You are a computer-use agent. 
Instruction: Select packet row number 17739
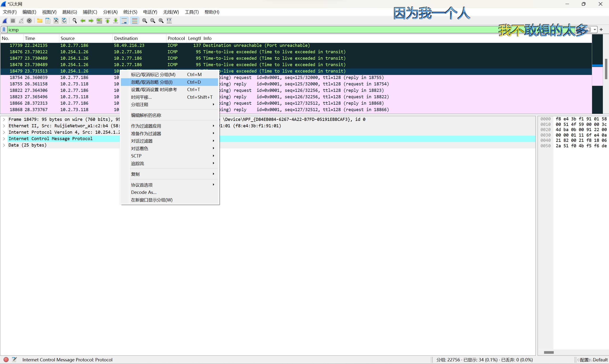point(296,45)
